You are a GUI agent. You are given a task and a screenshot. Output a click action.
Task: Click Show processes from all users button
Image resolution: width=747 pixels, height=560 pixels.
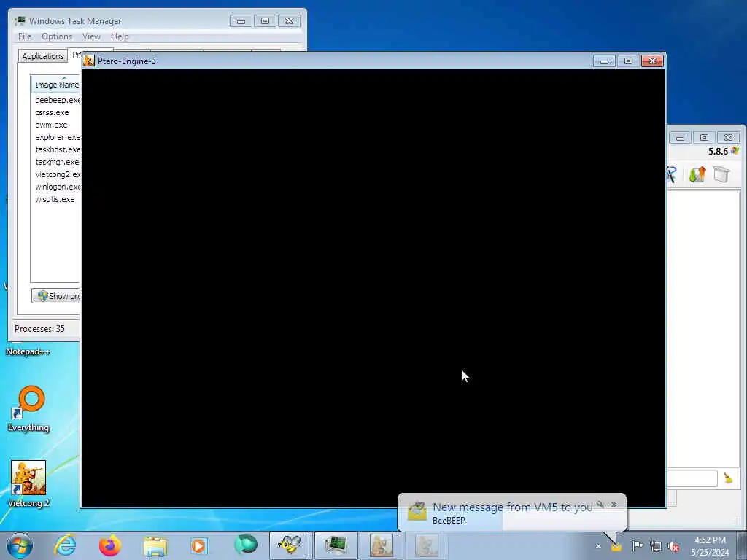click(56, 296)
